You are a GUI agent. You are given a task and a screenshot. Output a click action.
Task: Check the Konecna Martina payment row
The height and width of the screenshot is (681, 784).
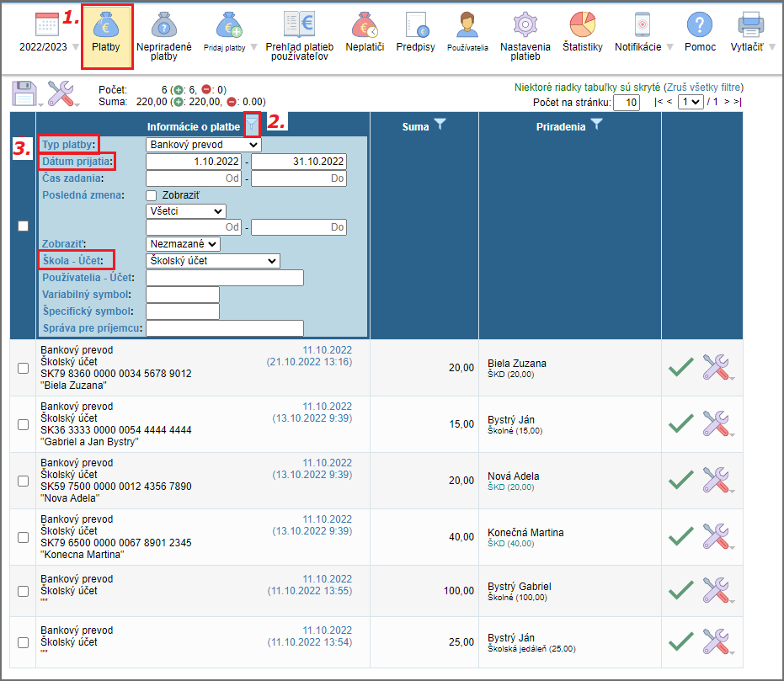[23, 538]
